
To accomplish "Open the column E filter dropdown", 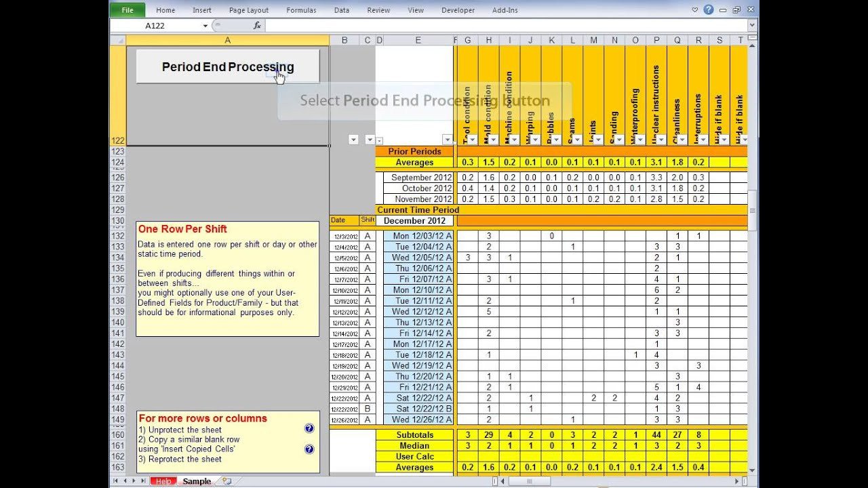I will click(x=448, y=140).
